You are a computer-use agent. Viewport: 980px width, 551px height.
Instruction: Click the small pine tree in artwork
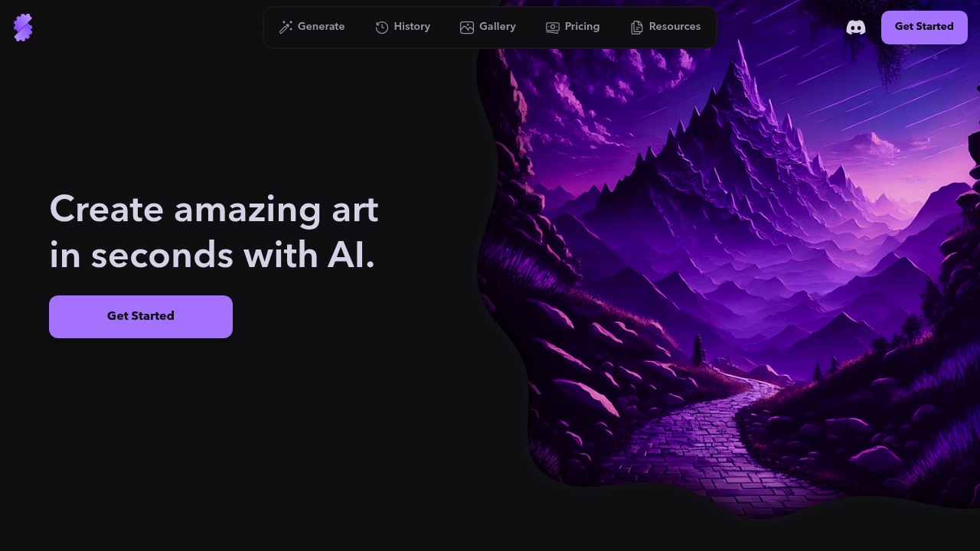(x=697, y=350)
